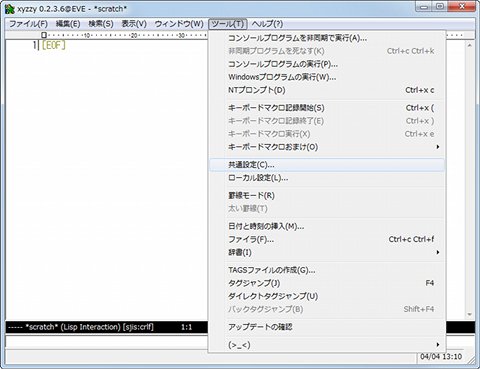Expand the 辞書(I) submenu
The height and width of the screenshot is (369, 480).
point(327,253)
